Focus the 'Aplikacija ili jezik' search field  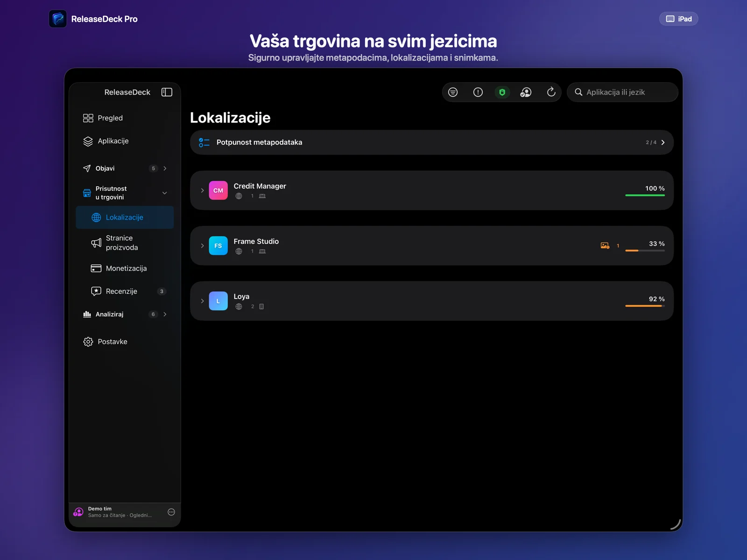tap(623, 92)
